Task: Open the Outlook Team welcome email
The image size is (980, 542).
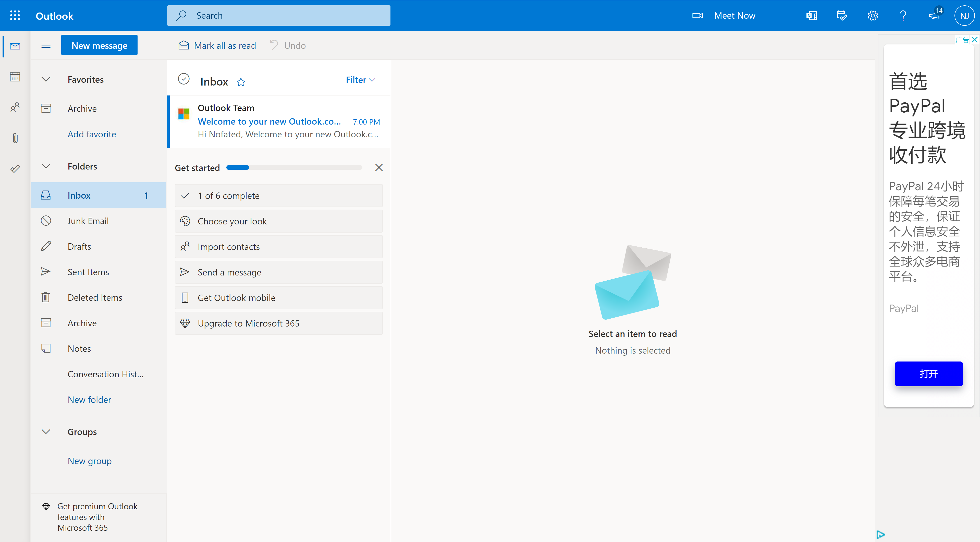Action: (x=279, y=122)
